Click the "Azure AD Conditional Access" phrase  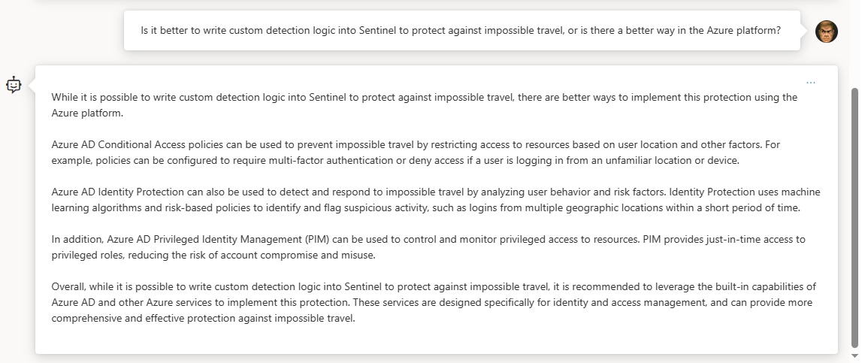pos(119,145)
